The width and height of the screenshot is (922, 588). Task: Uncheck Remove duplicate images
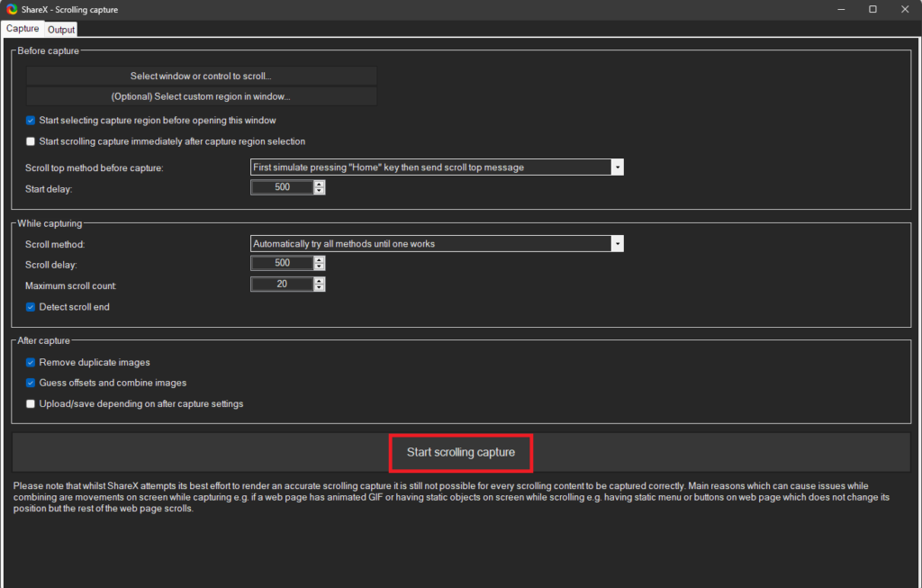coord(31,363)
